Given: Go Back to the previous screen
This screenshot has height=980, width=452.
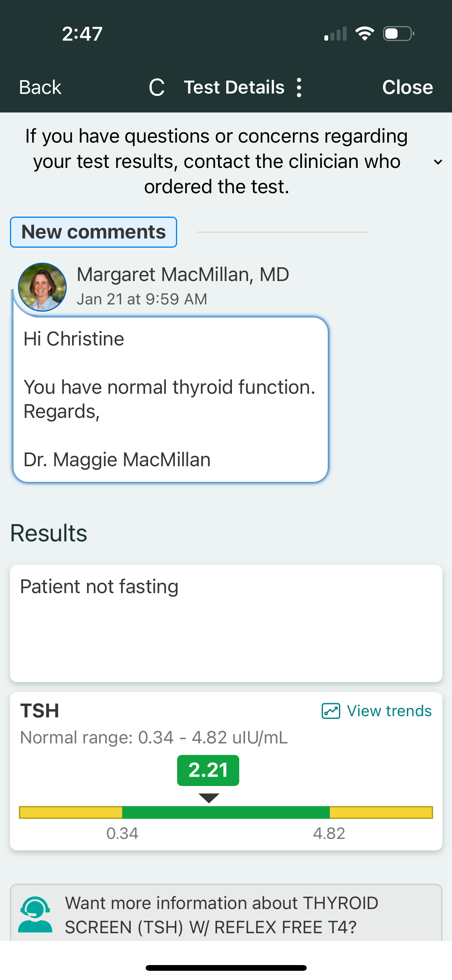Looking at the screenshot, I should tap(40, 87).
